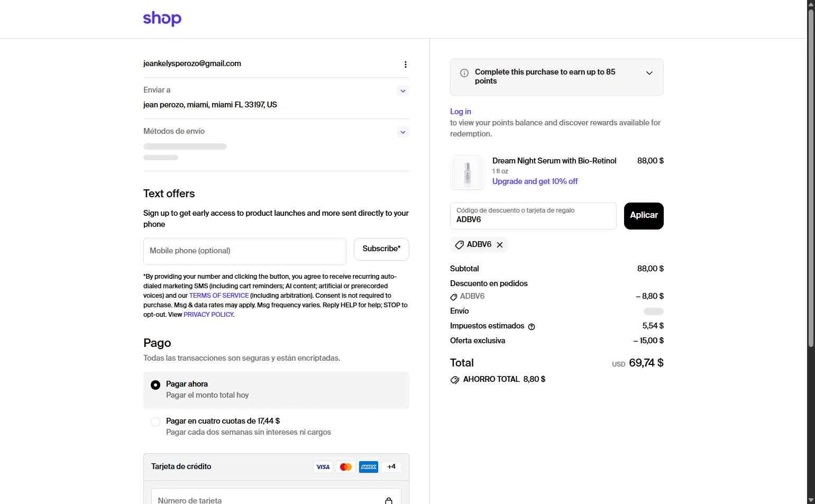This screenshot has height=504, width=815.
Task: Show the +4 more card types
Action: click(391, 467)
